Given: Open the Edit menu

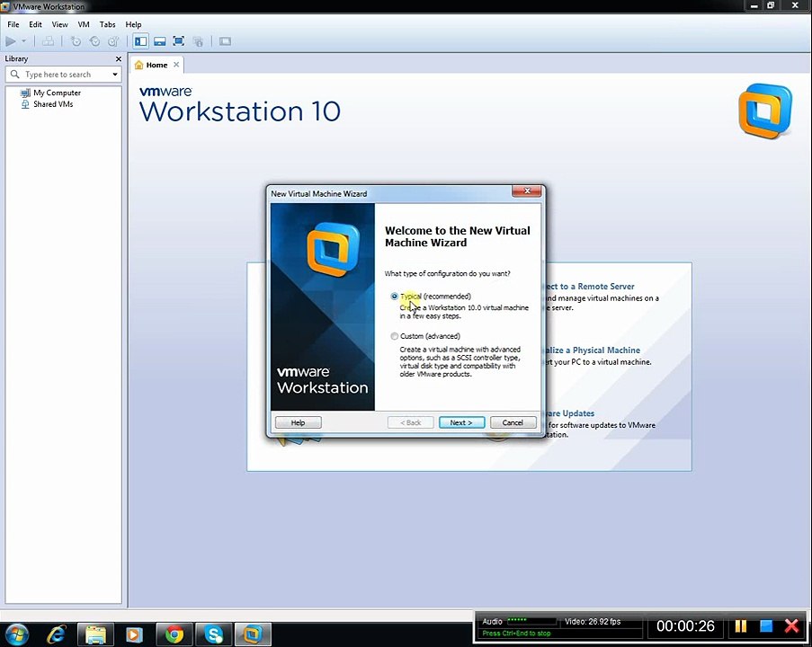Looking at the screenshot, I should pyautogui.click(x=35, y=24).
